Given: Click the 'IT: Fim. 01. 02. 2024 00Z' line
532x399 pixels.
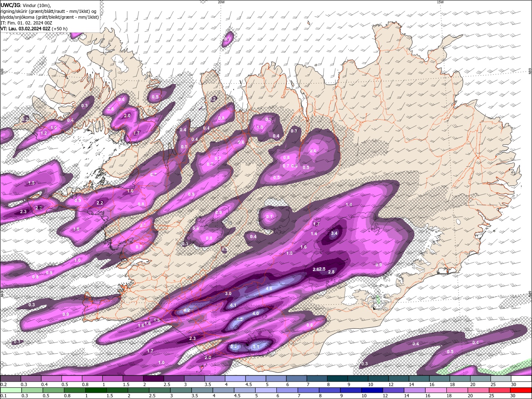Looking at the screenshot, I should coord(26,23).
